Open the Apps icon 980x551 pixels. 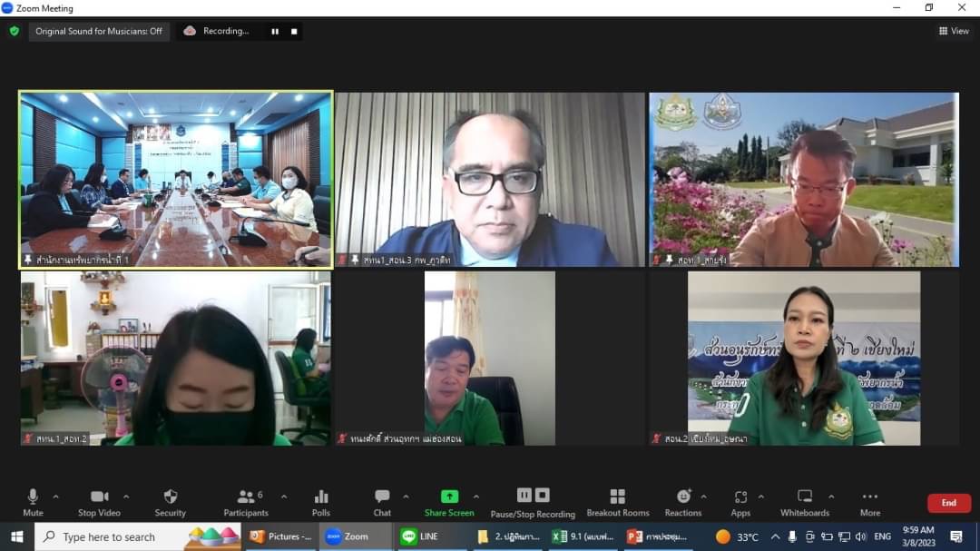click(740, 503)
